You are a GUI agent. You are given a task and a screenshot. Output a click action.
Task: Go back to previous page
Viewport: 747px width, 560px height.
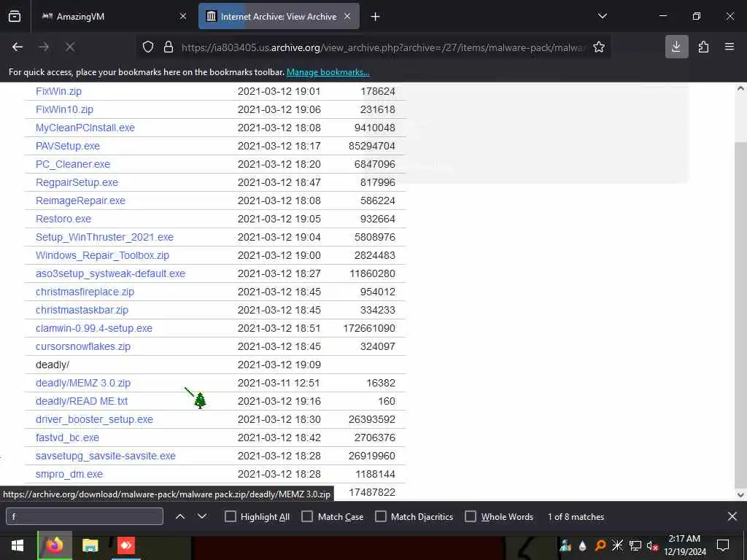[18, 47]
